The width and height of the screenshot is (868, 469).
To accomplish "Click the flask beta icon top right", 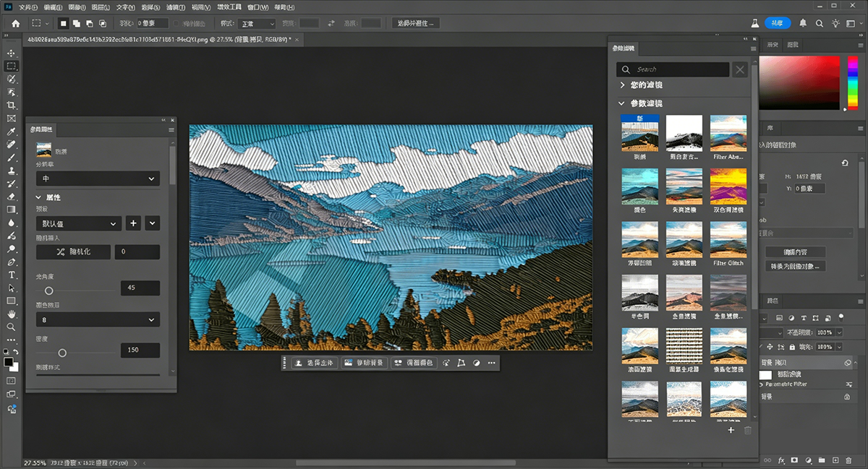I will tap(754, 23).
